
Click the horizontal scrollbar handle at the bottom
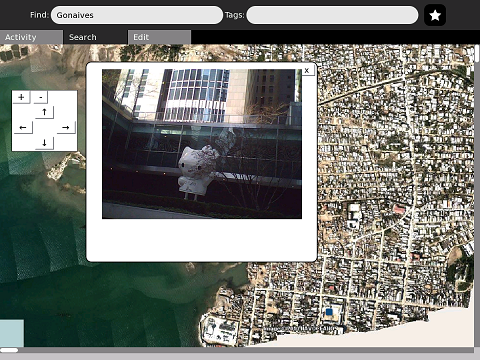click(x=9, y=350)
